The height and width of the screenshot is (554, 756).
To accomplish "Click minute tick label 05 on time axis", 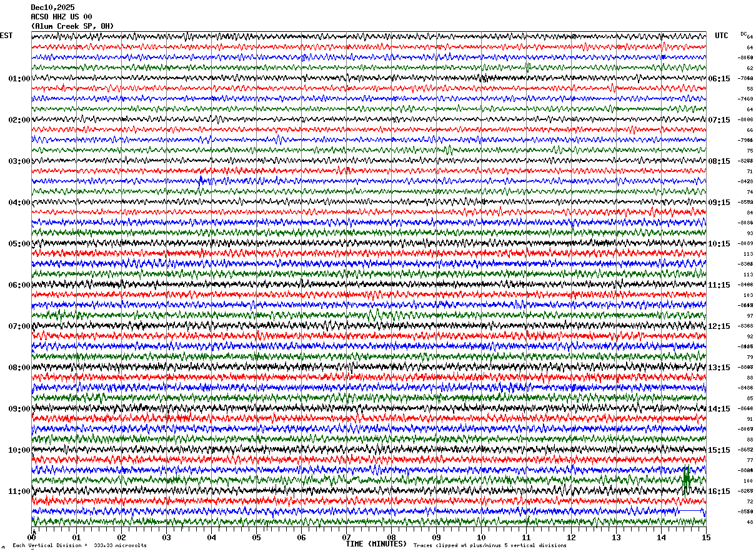I will tap(257, 537).
